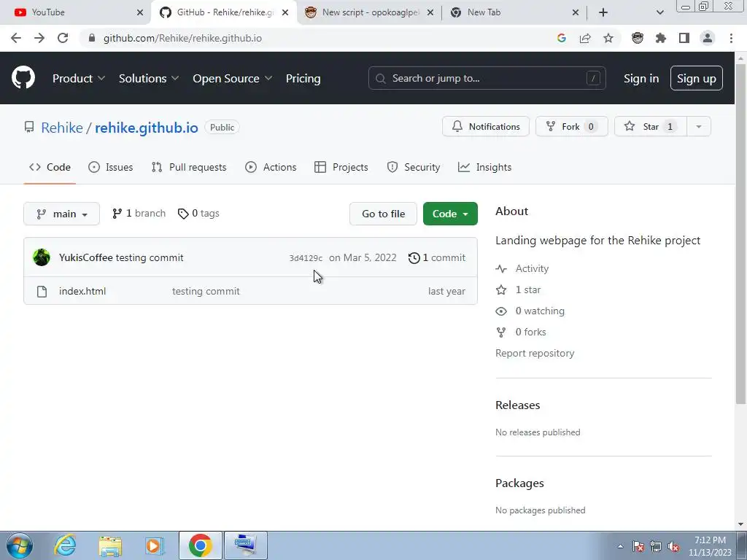Click the Chrome profile avatar
This screenshot has height=560, width=747.
[x=708, y=38]
